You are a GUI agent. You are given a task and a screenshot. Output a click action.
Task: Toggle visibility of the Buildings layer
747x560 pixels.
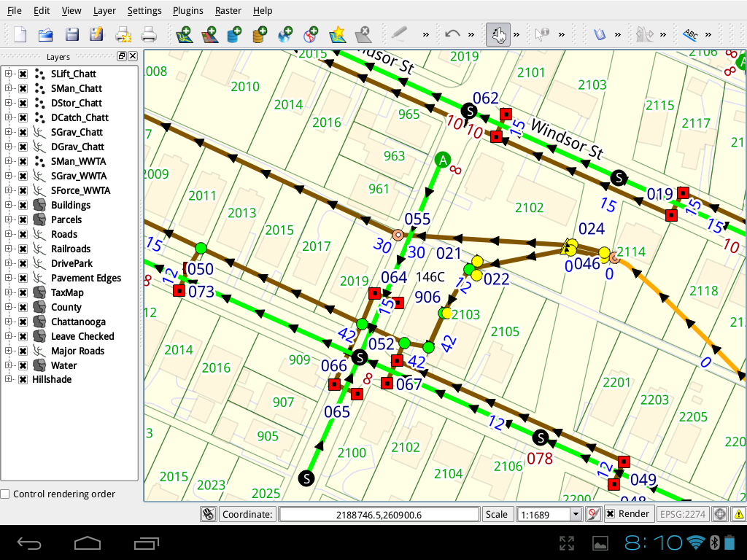tap(23, 205)
